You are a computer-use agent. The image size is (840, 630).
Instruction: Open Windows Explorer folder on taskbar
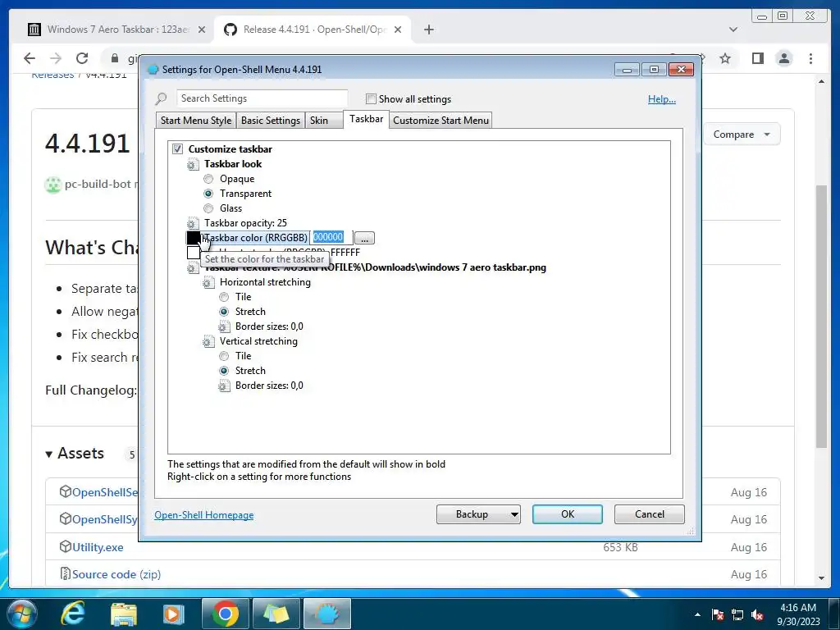tap(124, 614)
